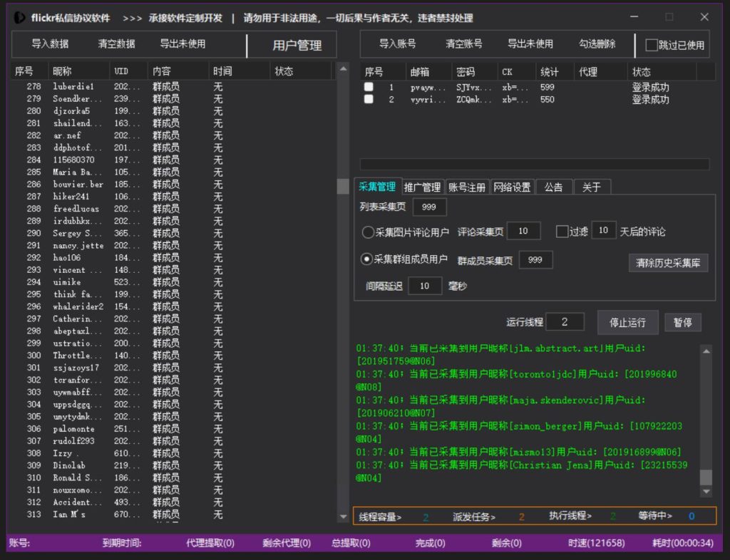The image size is (730, 560).
Task: Check the first account row checkbox
Action: click(x=369, y=87)
